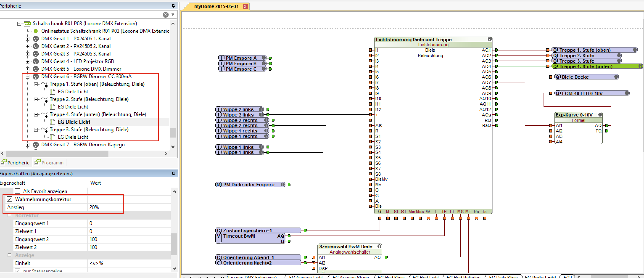Image resolution: width=644 pixels, height=278 pixels.
Task: Uncheck the Wahrnehmungskorrektur checkbox
Action: coord(9,199)
